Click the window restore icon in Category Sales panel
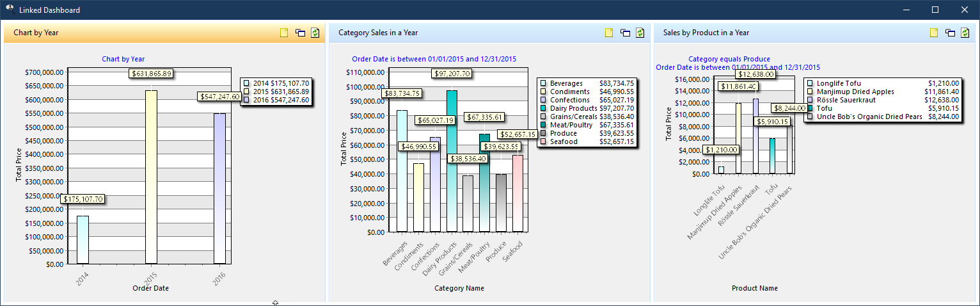The image size is (980, 306). (x=625, y=33)
